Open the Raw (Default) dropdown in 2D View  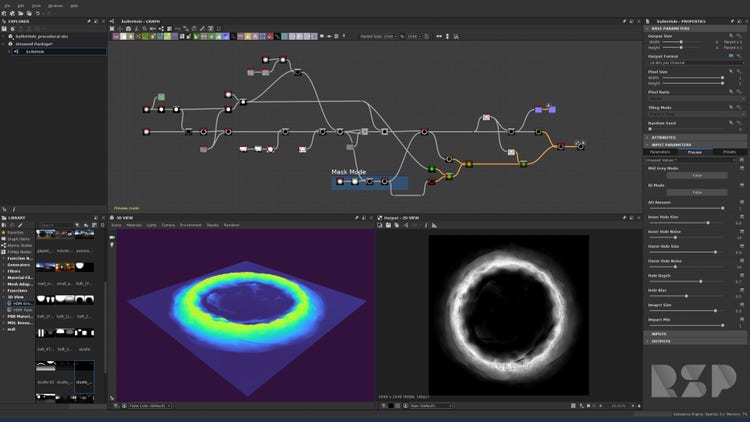(430, 406)
